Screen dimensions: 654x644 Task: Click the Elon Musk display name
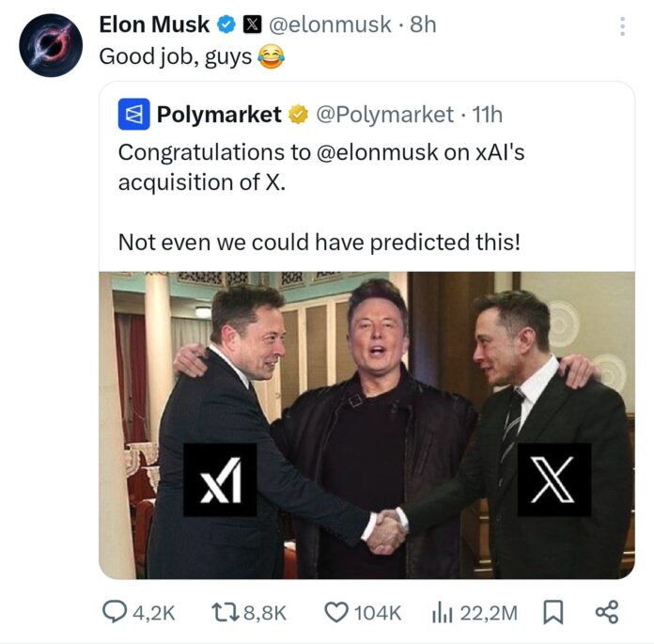pyautogui.click(x=154, y=24)
